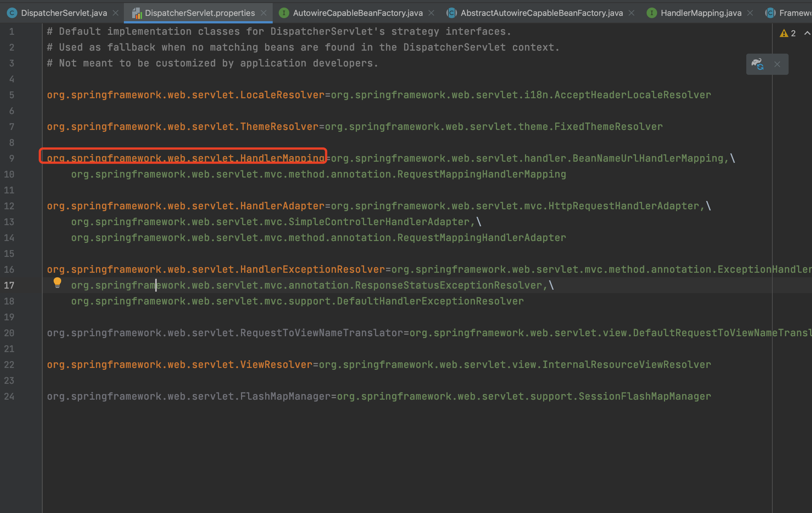Close the AbstractAutowireCapableBeanFactory.java tab
Screen dimensions: 812x513
(x=631, y=13)
